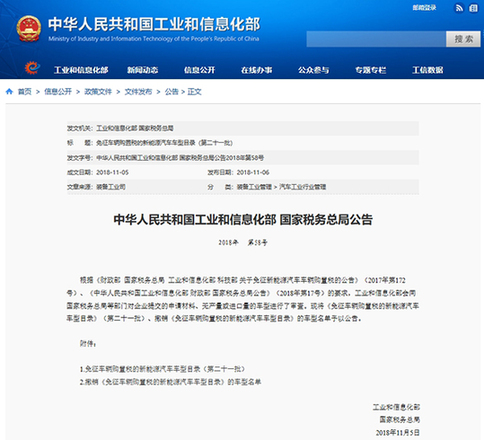Go to 信息公开 in breadcrumb

tap(58, 92)
